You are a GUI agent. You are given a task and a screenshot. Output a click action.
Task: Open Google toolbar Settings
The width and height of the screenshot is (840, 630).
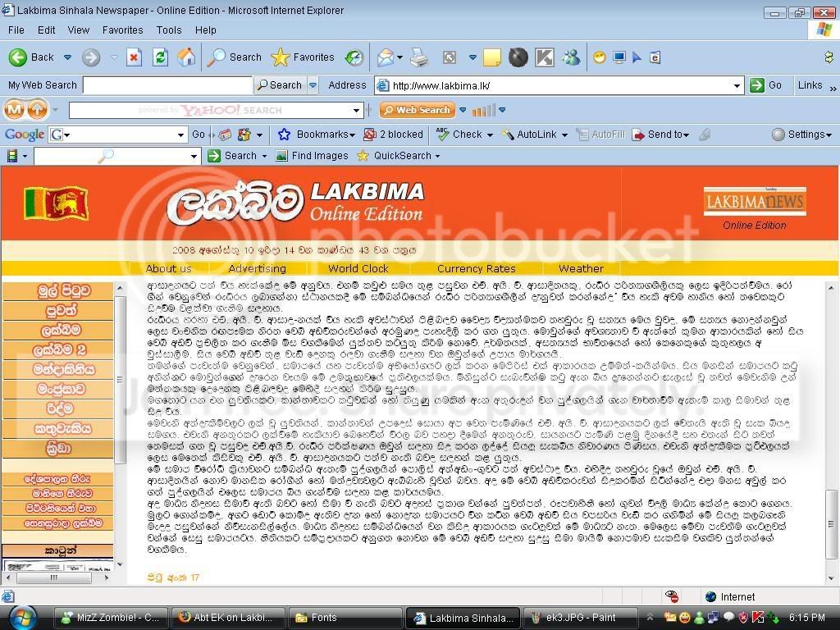(x=801, y=135)
